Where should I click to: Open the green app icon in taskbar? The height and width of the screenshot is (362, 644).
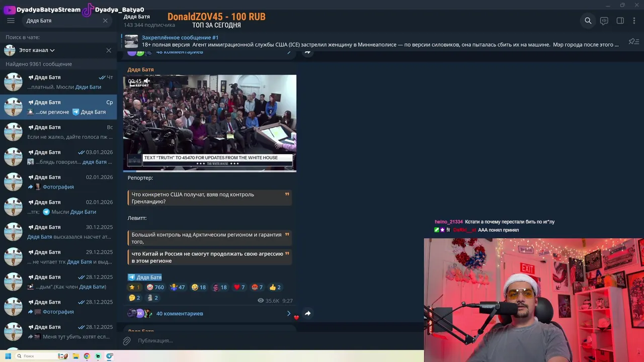click(98, 356)
